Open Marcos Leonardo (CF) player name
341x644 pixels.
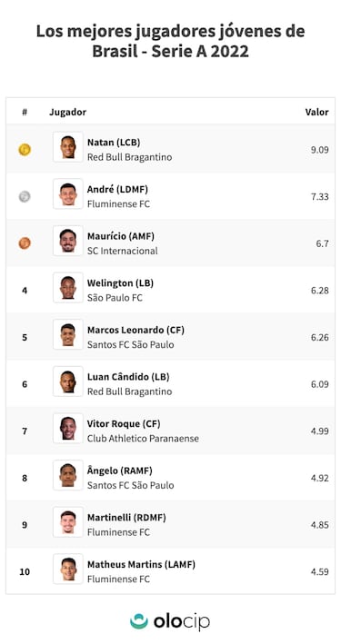click(135, 331)
